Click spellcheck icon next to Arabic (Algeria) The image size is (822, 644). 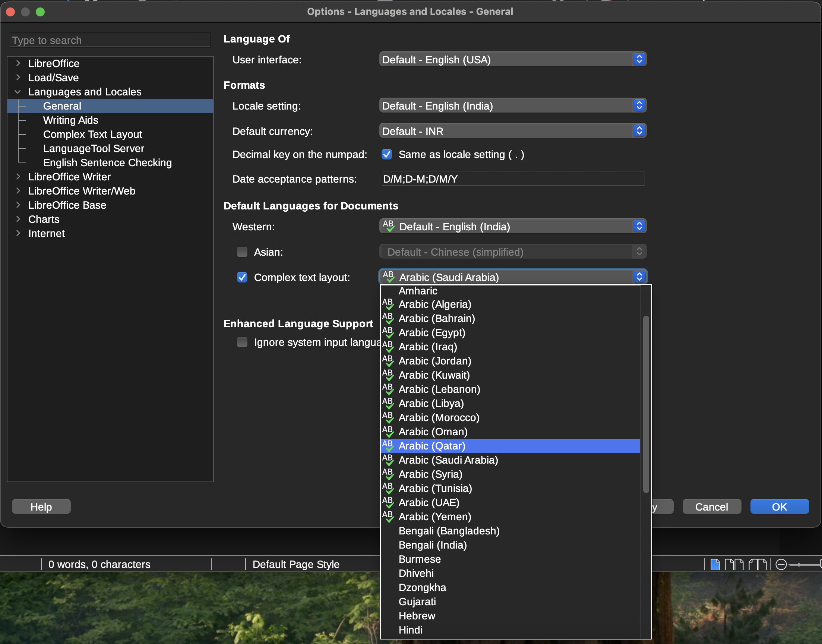click(x=388, y=304)
